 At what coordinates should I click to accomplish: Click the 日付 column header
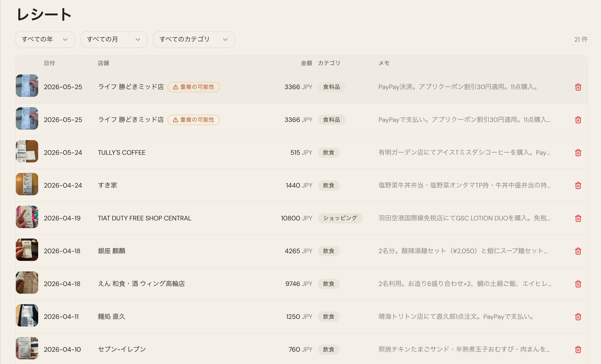[x=49, y=63]
